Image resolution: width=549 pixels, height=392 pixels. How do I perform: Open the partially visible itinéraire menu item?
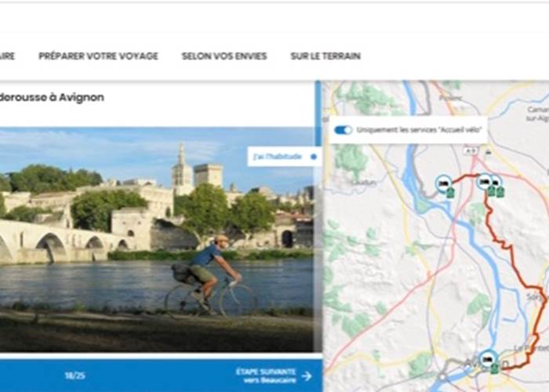pyautogui.click(x=7, y=56)
